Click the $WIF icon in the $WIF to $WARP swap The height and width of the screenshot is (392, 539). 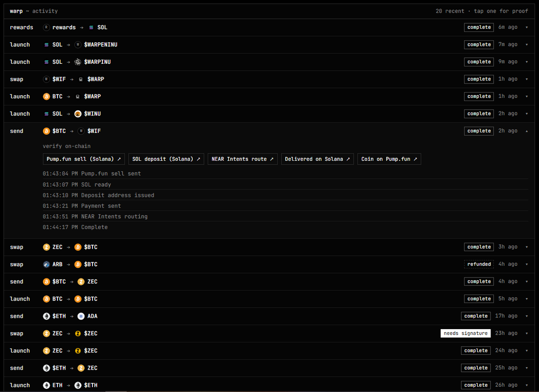[46, 79]
